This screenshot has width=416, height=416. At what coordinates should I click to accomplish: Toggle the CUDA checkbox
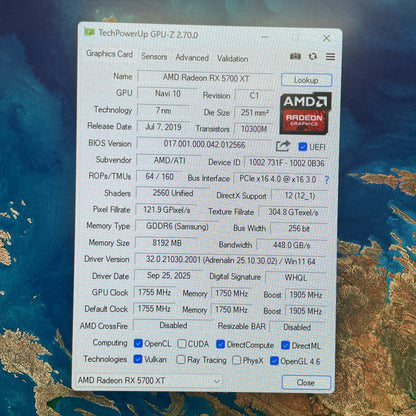point(182,344)
